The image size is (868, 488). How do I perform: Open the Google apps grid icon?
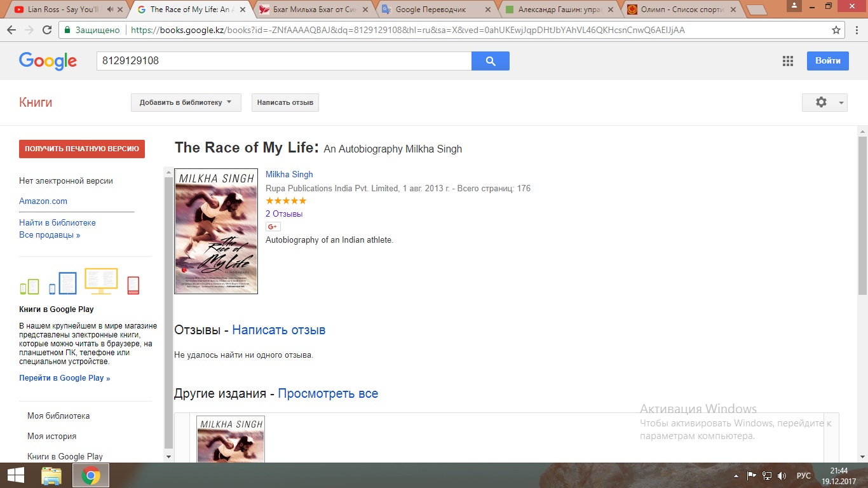point(788,61)
